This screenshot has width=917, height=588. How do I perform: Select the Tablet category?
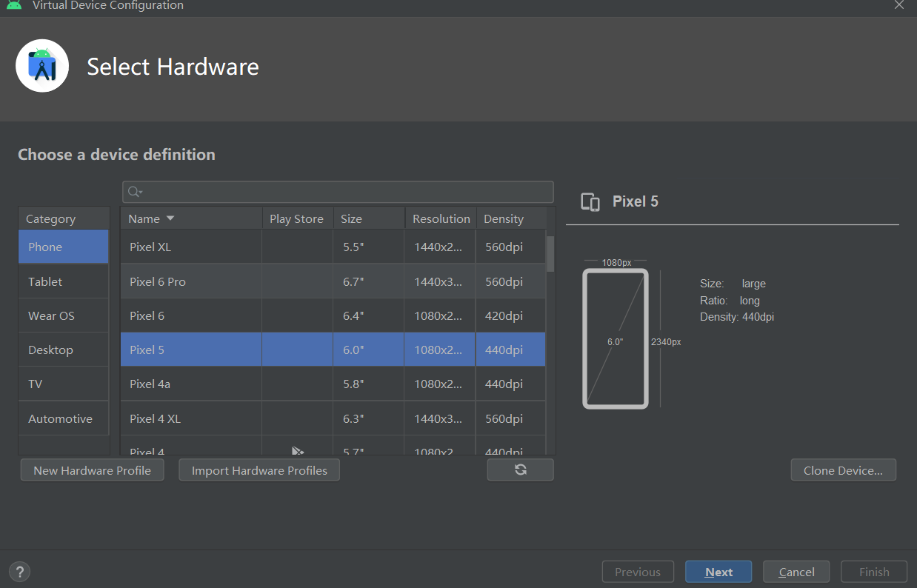pos(45,281)
